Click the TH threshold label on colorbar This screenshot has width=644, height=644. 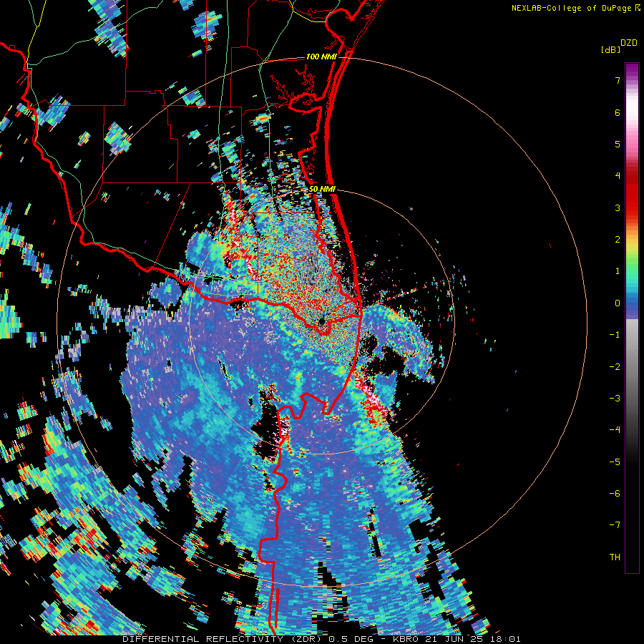click(x=615, y=557)
